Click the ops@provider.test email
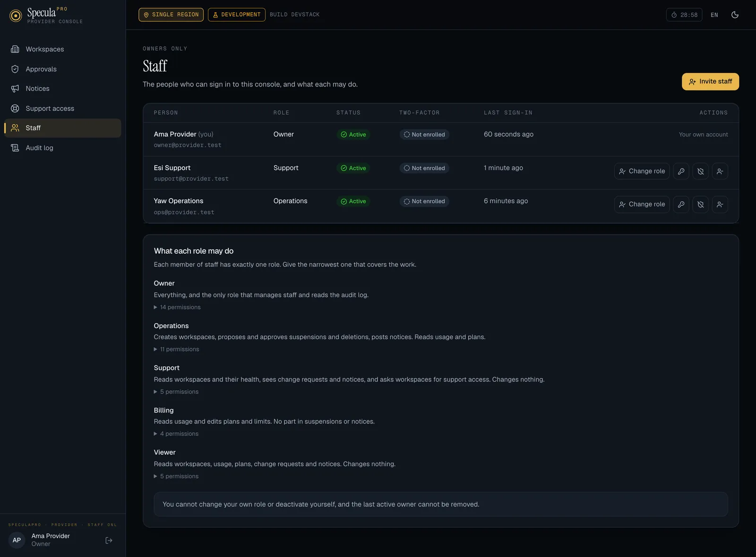Image resolution: width=756 pixels, height=557 pixels. pyautogui.click(x=184, y=212)
